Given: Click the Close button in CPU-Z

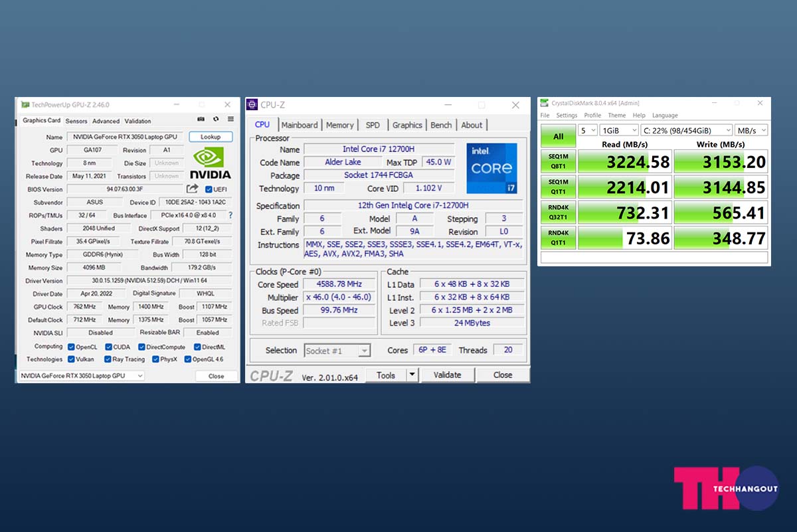Looking at the screenshot, I should [x=503, y=375].
